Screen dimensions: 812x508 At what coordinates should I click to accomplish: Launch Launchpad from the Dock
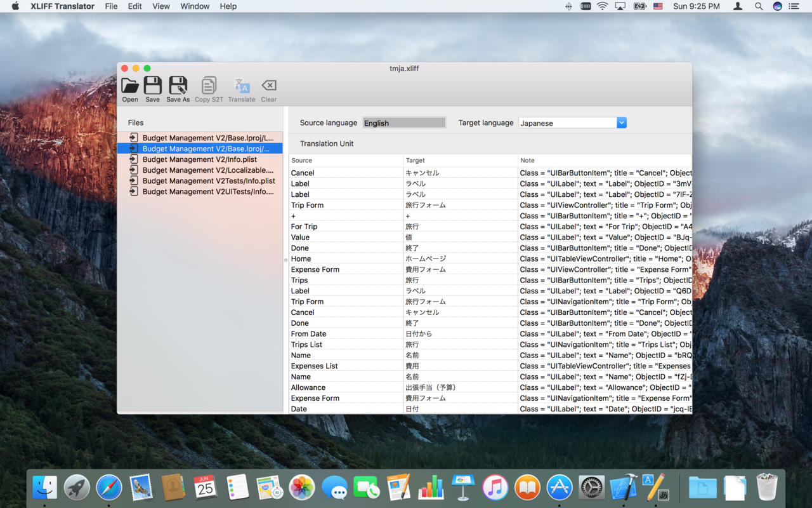[x=77, y=488]
